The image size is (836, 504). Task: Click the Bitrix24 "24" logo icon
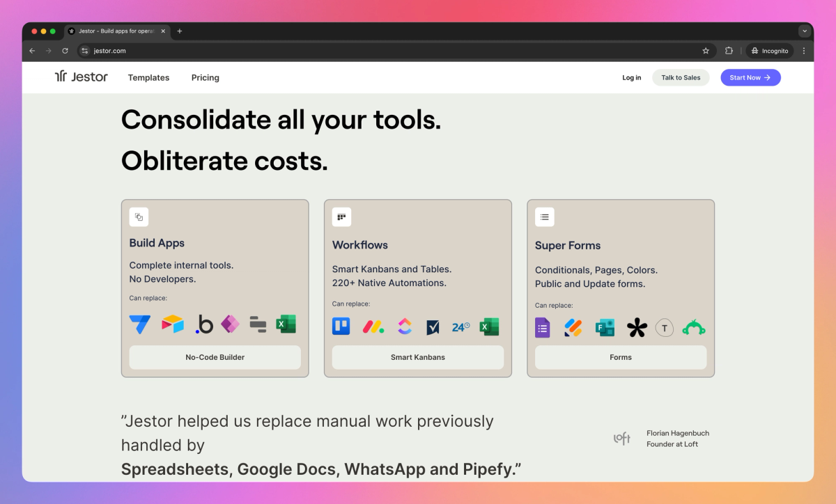coord(460,326)
